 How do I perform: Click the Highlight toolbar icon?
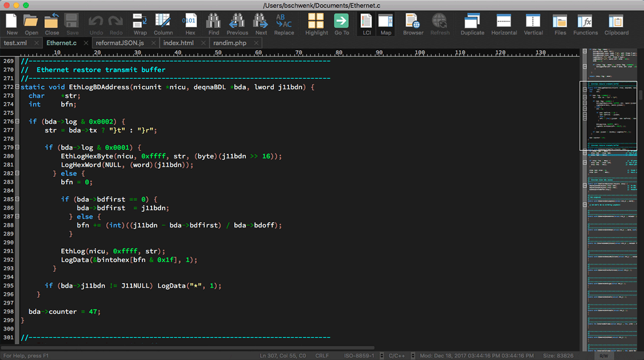(x=316, y=22)
